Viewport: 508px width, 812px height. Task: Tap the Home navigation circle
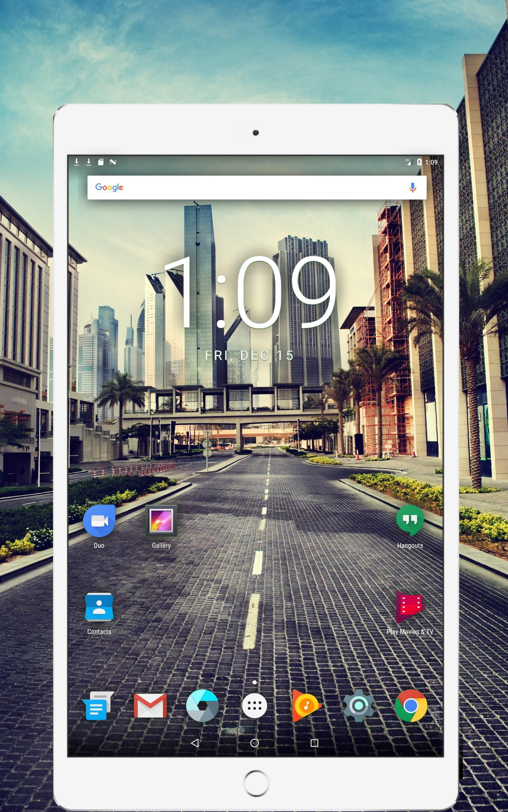pyautogui.click(x=254, y=743)
